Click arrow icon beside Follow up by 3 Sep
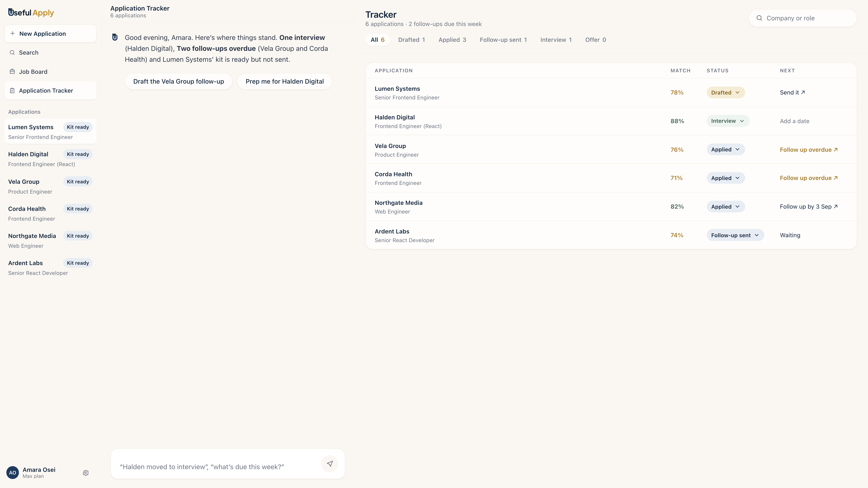 coord(836,207)
